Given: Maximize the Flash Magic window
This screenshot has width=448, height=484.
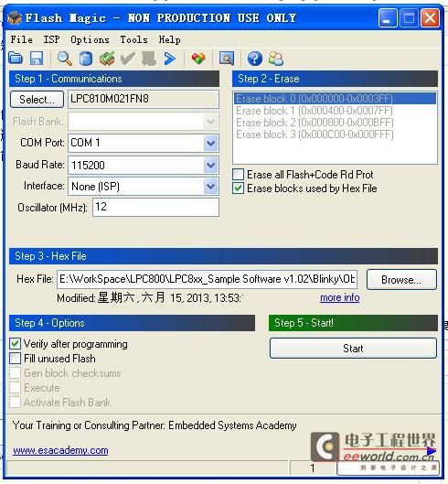Looking at the screenshot, I should pos(409,17).
